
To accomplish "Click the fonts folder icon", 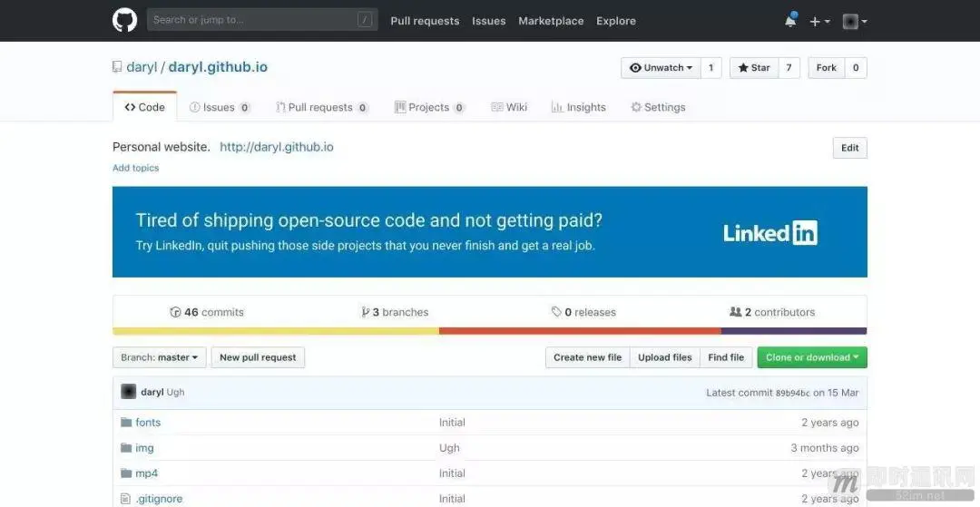I will coord(126,423).
